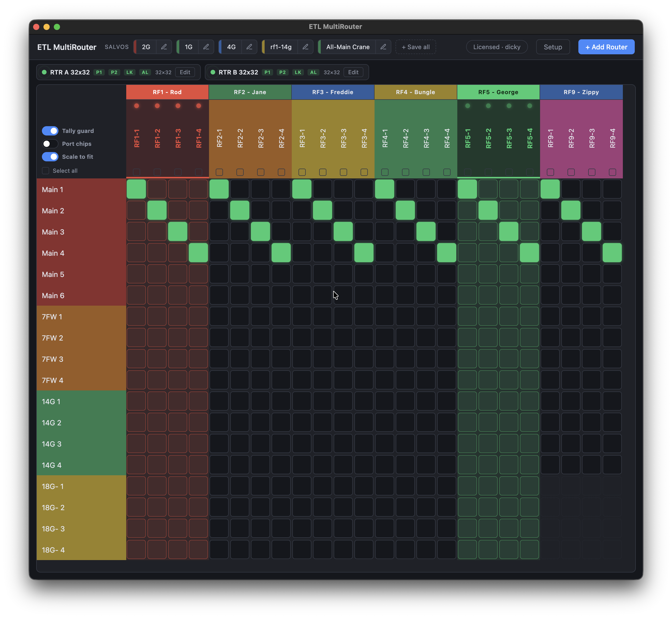Check the RF2-4 column checkbox
Image resolution: width=672 pixels, height=618 pixels.
click(x=282, y=172)
